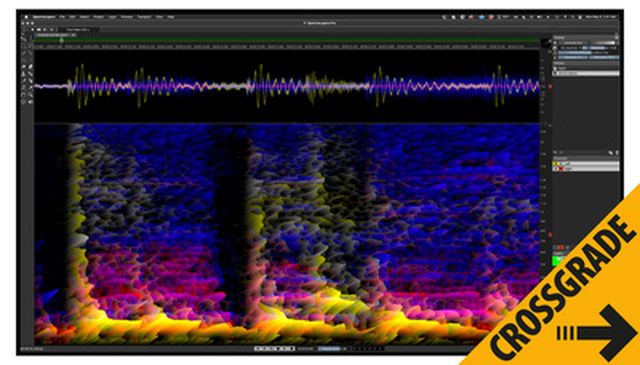Open the Select menu
640x365 pixels.
point(84,17)
